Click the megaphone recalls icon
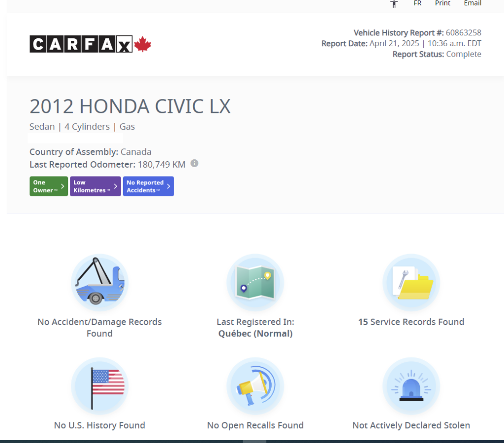The image size is (504, 443). click(255, 386)
